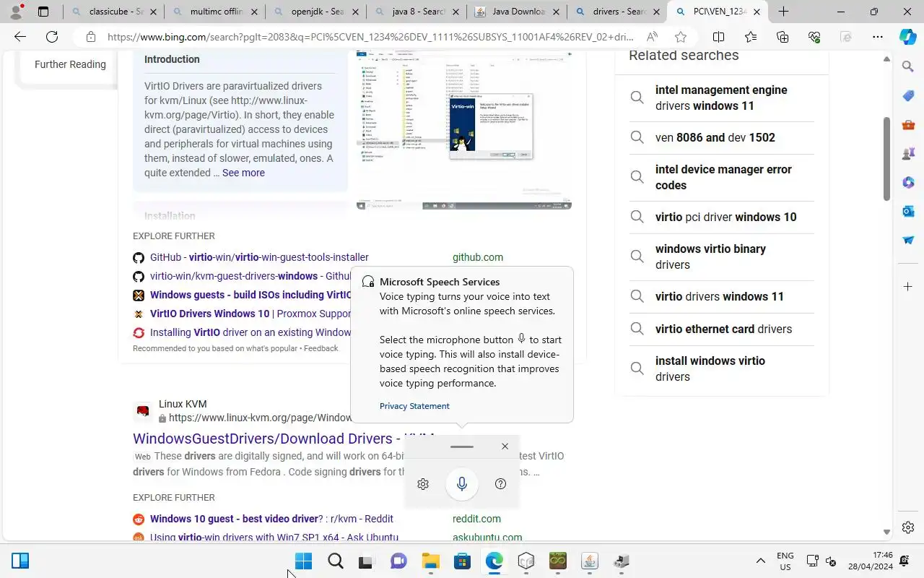Open Widgets panel on taskbar
The image size is (924, 578).
20,561
